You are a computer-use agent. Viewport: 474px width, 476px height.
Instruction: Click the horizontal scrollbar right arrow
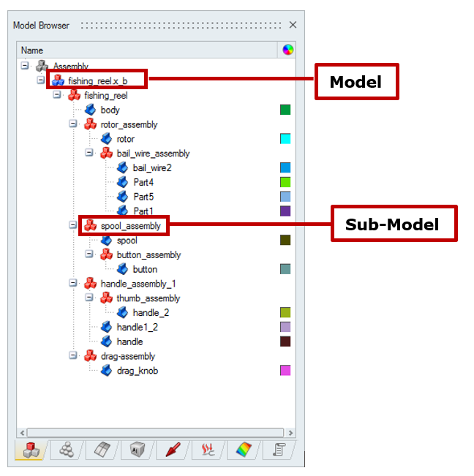click(290, 433)
